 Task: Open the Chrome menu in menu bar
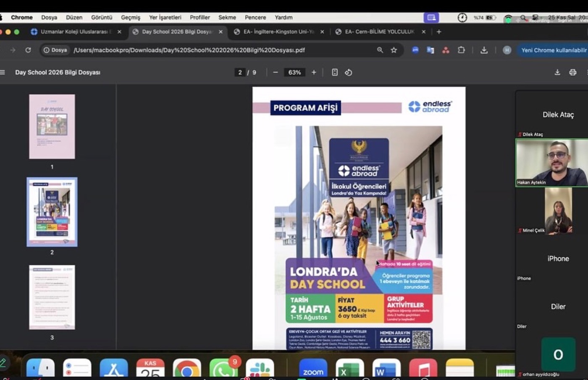click(x=22, y=17)
